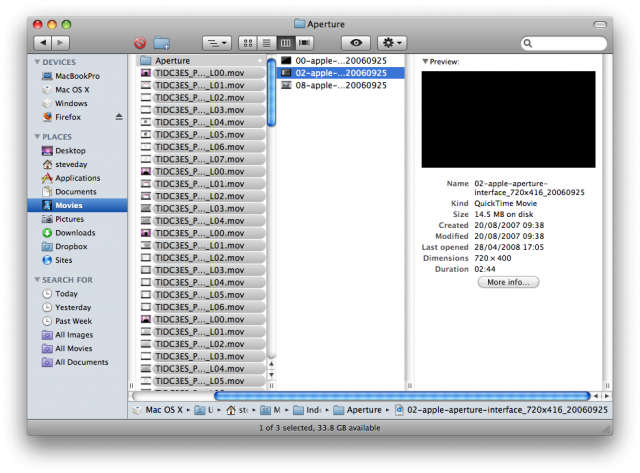The width and height of the screenshot is (640, 473).
Task: Open Applications in sidebar
Action: point(77,178)
